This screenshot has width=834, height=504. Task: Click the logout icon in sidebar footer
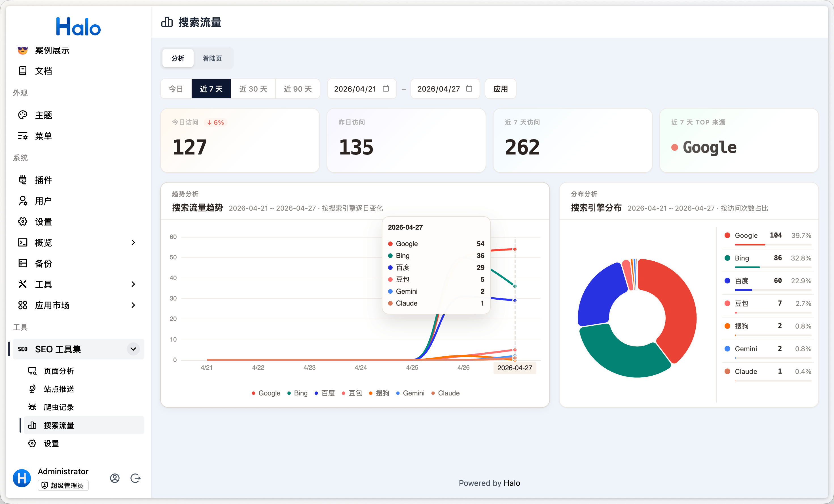tap(136, 478)
